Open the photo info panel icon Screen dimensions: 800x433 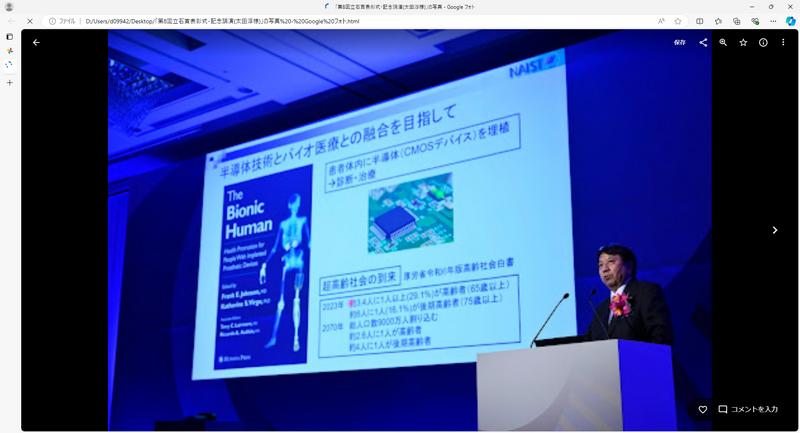[x=763, y=43]
